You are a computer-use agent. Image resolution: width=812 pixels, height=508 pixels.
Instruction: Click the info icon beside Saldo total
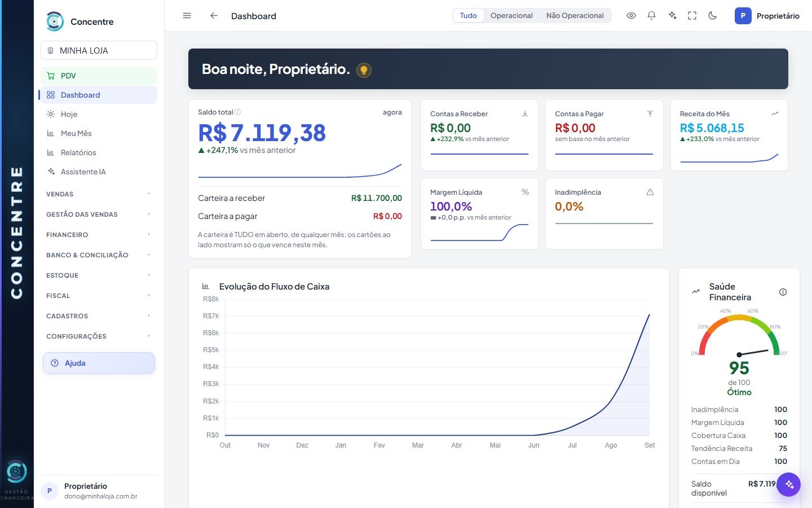237,112
